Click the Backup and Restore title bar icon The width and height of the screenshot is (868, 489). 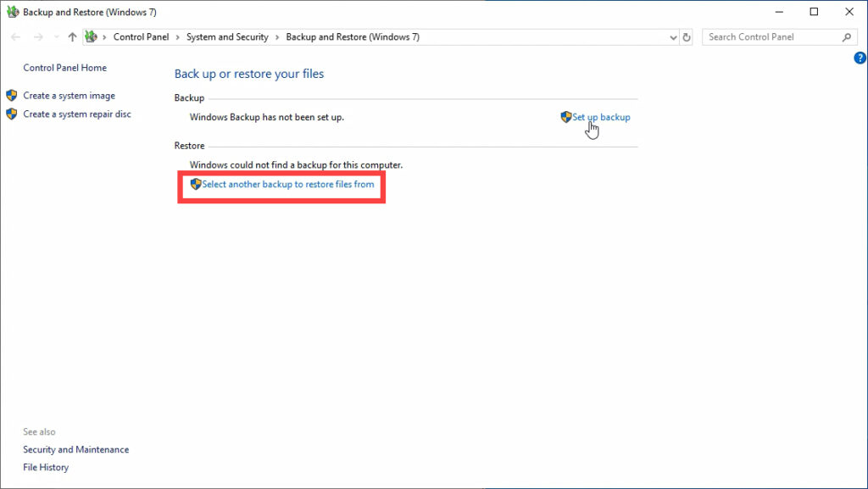point(12,12)
